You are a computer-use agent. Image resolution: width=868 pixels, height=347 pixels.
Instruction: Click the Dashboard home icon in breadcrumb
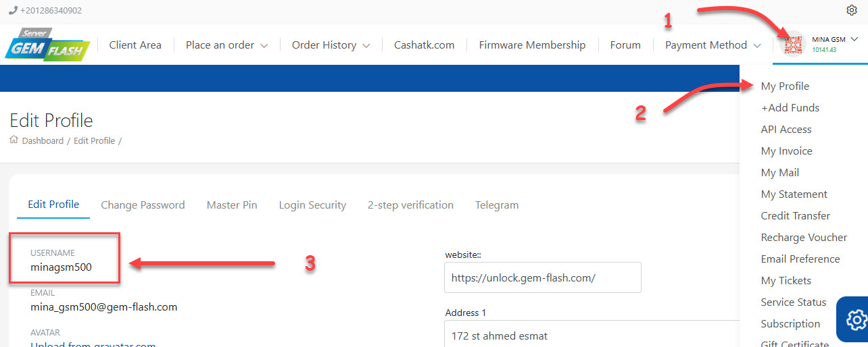[14, 140]
